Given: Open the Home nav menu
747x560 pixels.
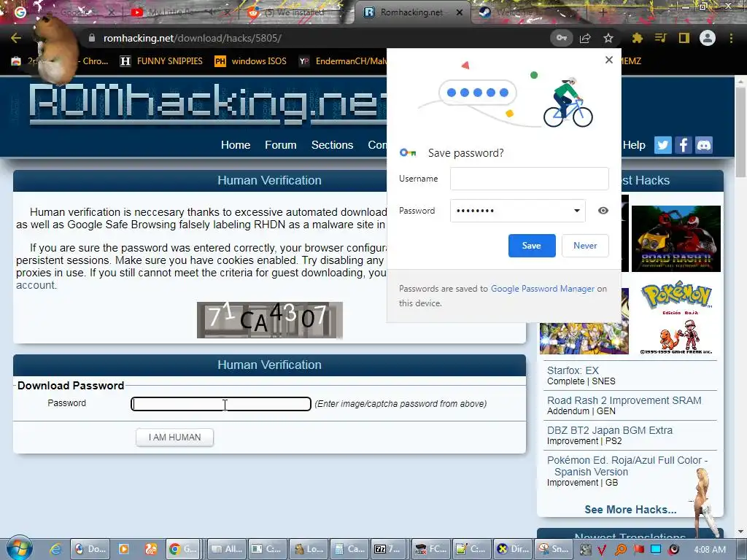Looking at the screenshot, I should (236, 145).
